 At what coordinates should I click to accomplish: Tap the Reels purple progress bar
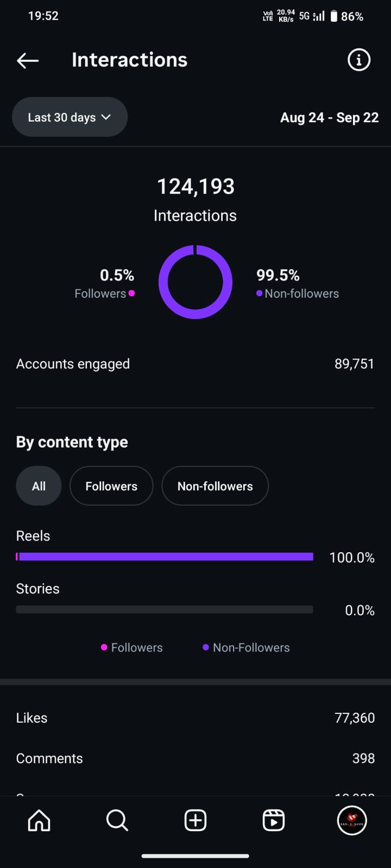tap(165, 557)
